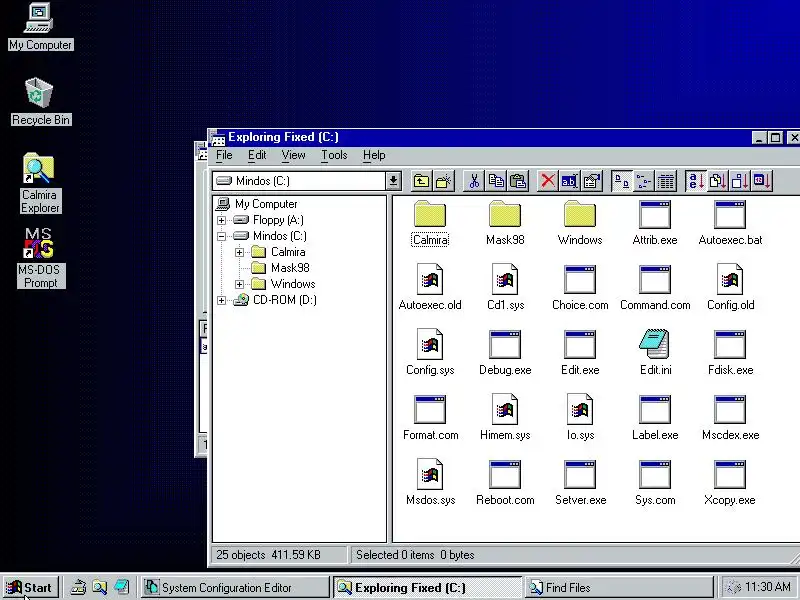The height and width of the screenshot is (600, 800).
Task: Select the Debug.exe file icon
Action: click(505, 344)
